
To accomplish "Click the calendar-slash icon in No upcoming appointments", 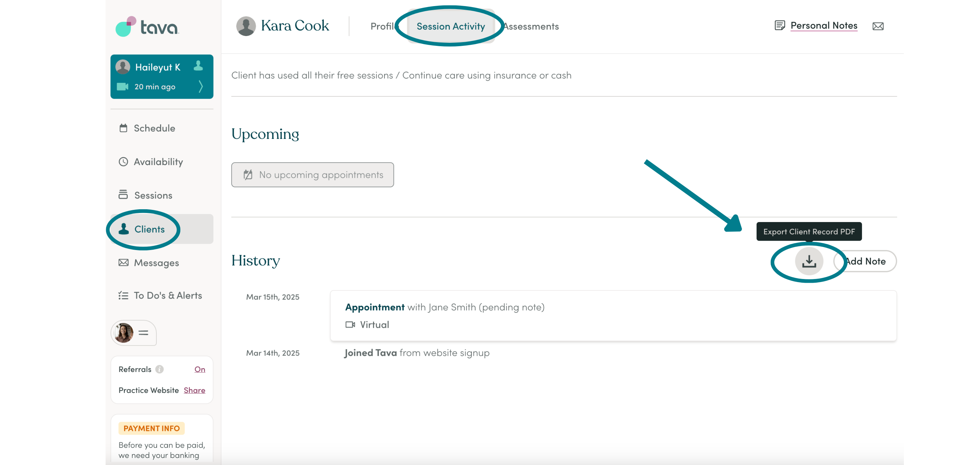I will coord(248,174).
